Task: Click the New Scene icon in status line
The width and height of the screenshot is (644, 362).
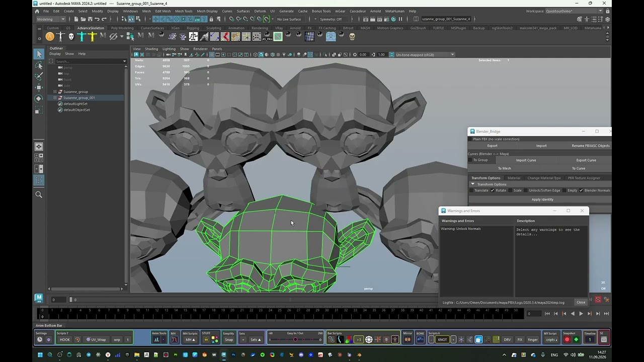Action: pyautogui.click(x=76, y=19)
